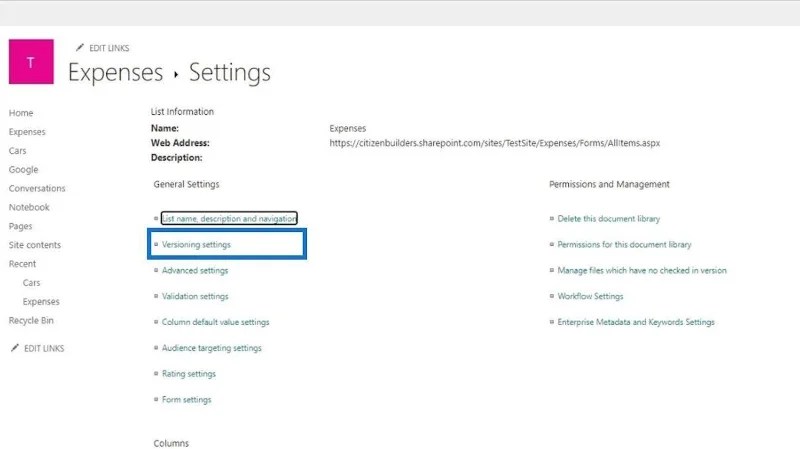Viewport: 800px width, 449px height.
Task: Click the pencil icon beside bottom EDIT LINKS
Action: pos(15,348)
